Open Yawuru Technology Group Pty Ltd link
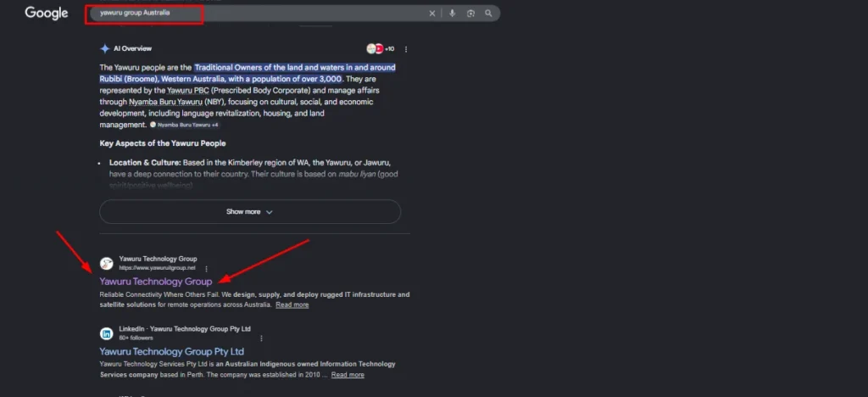Image resolution: width=868 pixels, height=397 pixels. pos(171,351)
